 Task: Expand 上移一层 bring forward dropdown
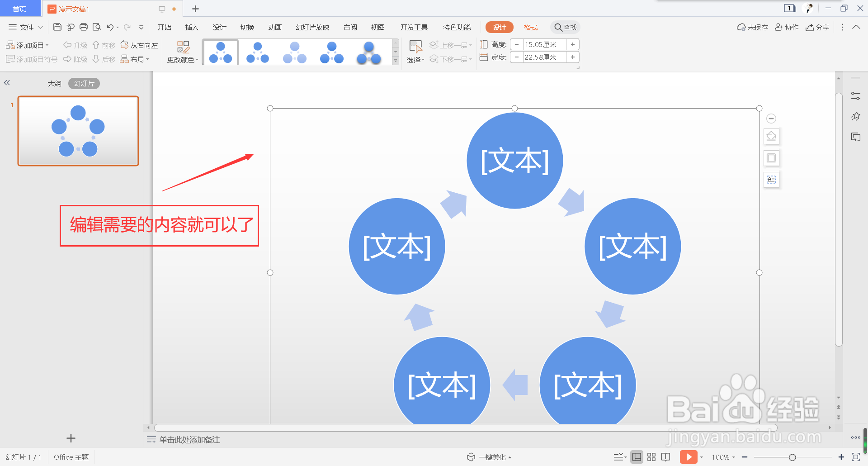tap(471, 45)
